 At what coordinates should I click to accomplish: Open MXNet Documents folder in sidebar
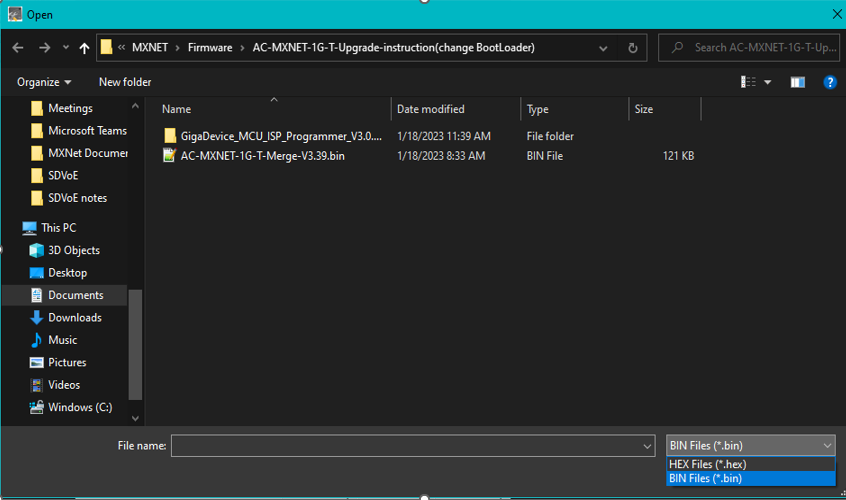[88, 153]
